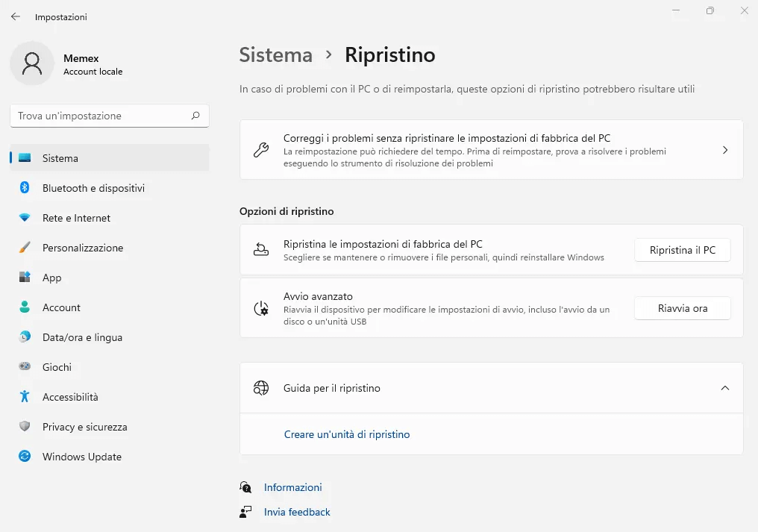Click the Giochi controller icon
Screen dimensions: 758x532
pos(25,367)
